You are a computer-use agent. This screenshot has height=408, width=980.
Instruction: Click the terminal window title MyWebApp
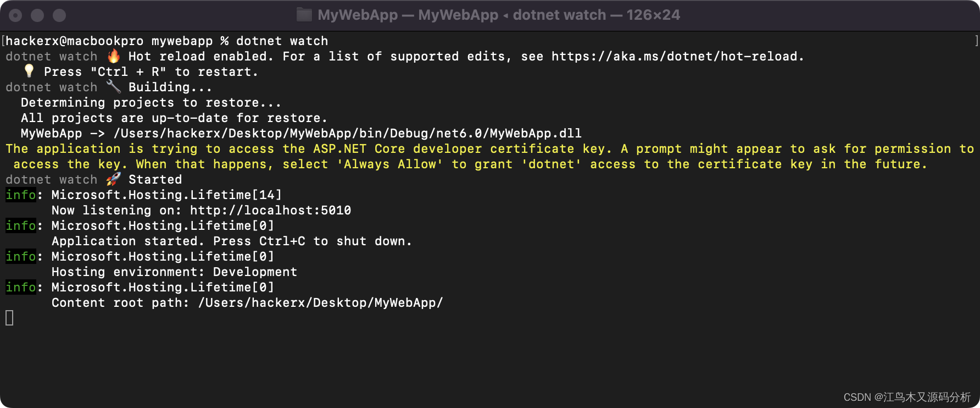point(357,15)
